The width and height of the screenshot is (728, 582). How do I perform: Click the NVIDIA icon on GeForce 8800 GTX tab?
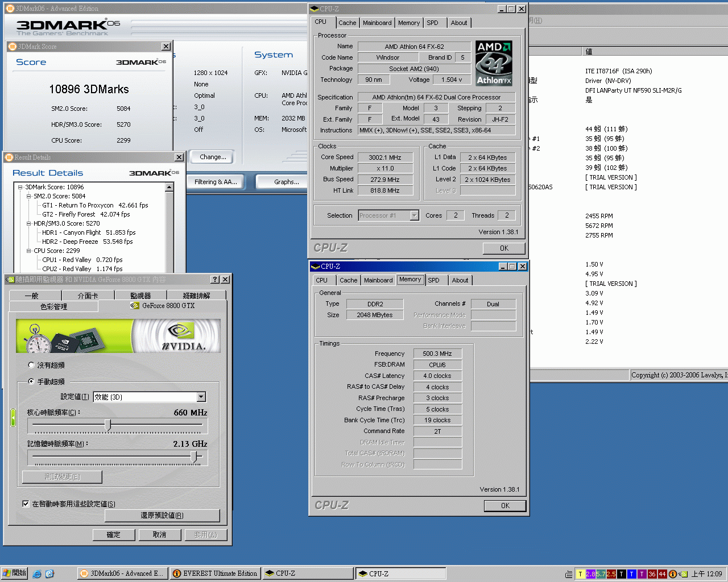pos(135,306)
